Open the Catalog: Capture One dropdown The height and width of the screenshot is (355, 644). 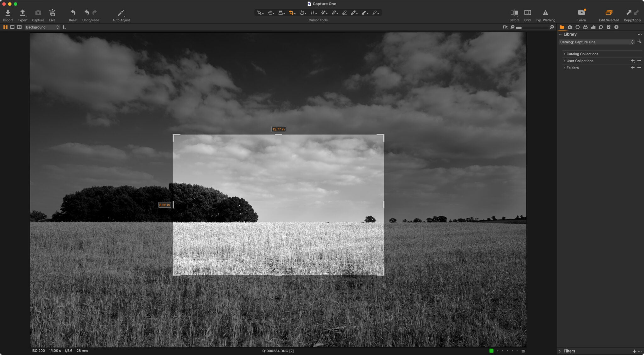pos(597,42)
